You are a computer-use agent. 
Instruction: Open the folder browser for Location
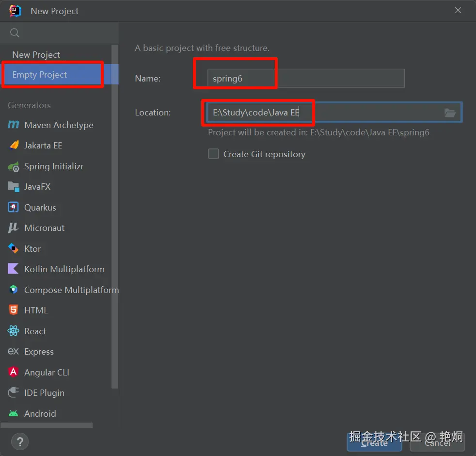click(450, 113)
